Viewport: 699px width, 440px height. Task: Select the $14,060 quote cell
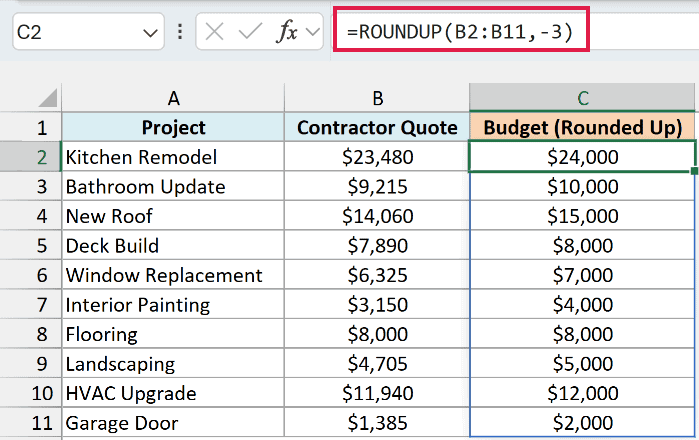377,216
